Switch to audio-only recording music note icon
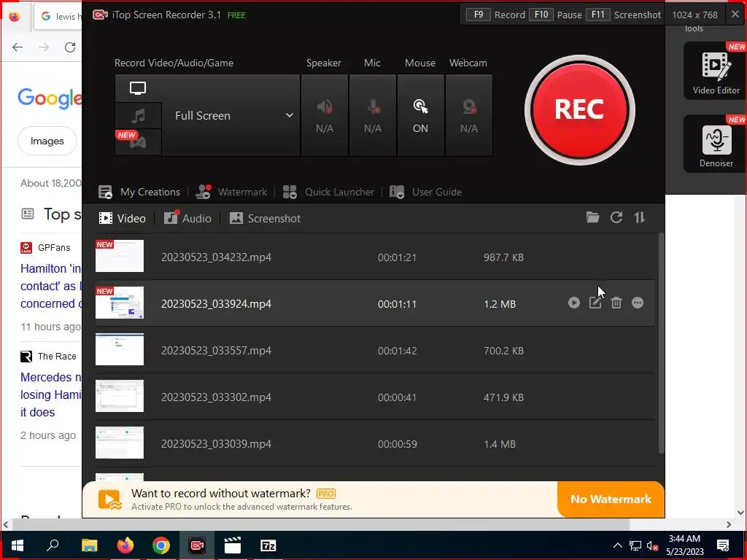The image size is (747, 560). coord(138,115)
